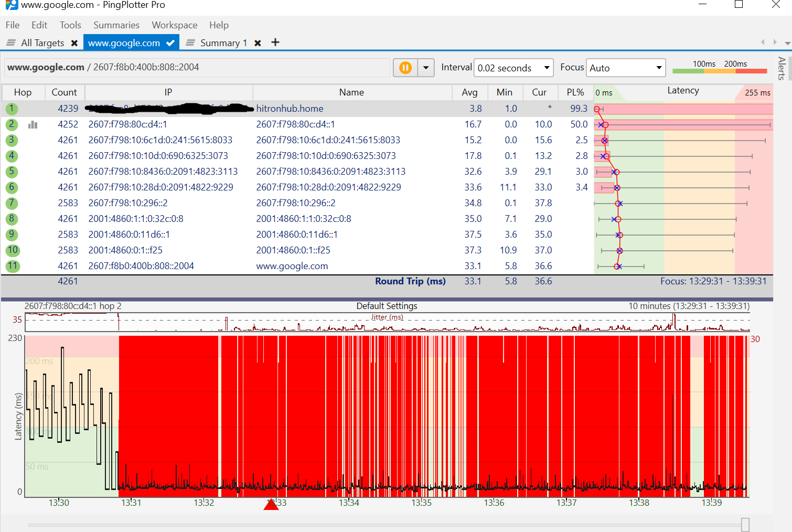Select the hop 4 green circle

(12, 156)
